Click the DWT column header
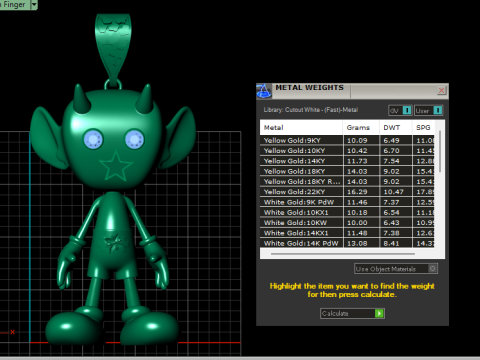480x360 pixels. 396,127
